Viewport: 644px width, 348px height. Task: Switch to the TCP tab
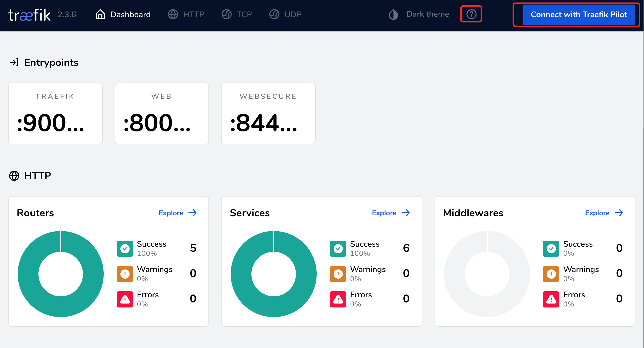237,14
